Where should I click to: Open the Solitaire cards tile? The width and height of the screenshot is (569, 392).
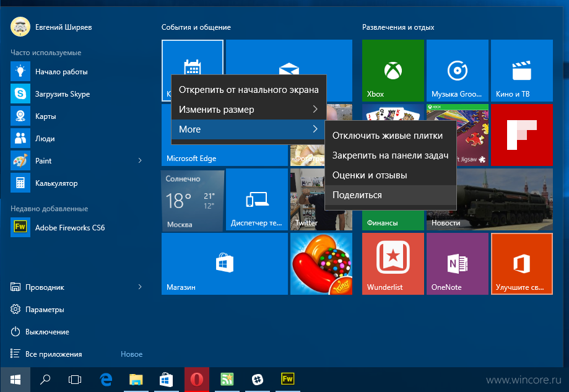[x=393, y=112]
